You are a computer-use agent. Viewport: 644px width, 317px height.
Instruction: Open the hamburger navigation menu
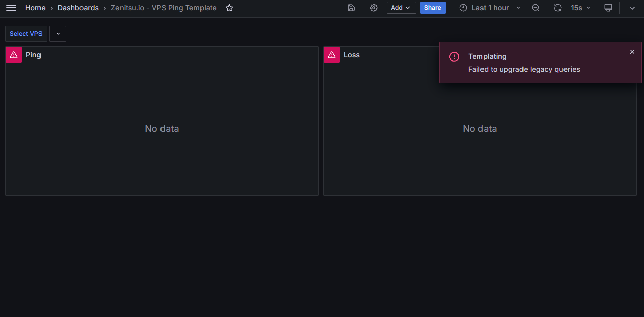[11, 8]
